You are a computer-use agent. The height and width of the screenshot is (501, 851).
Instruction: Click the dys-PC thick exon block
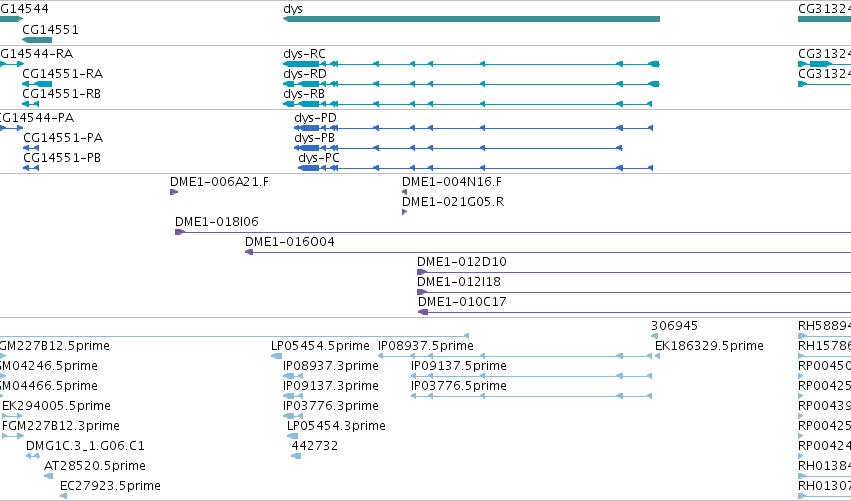[x=309, y=168]
